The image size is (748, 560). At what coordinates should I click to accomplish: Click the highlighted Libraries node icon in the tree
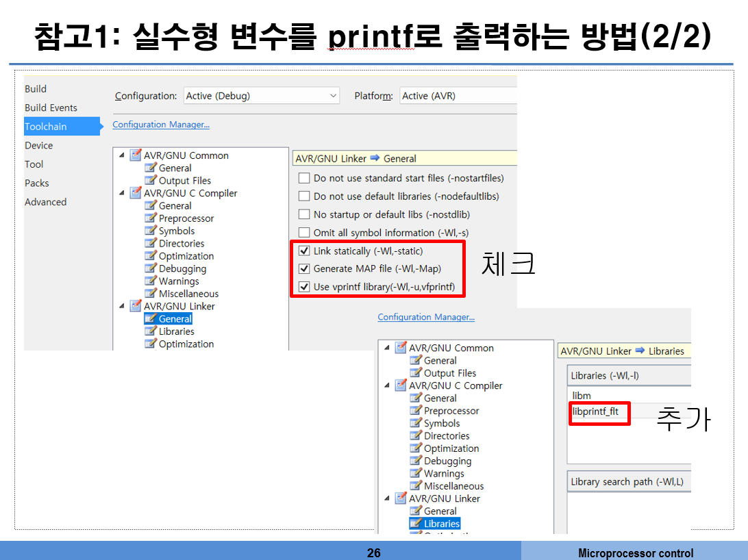[416, 524]
